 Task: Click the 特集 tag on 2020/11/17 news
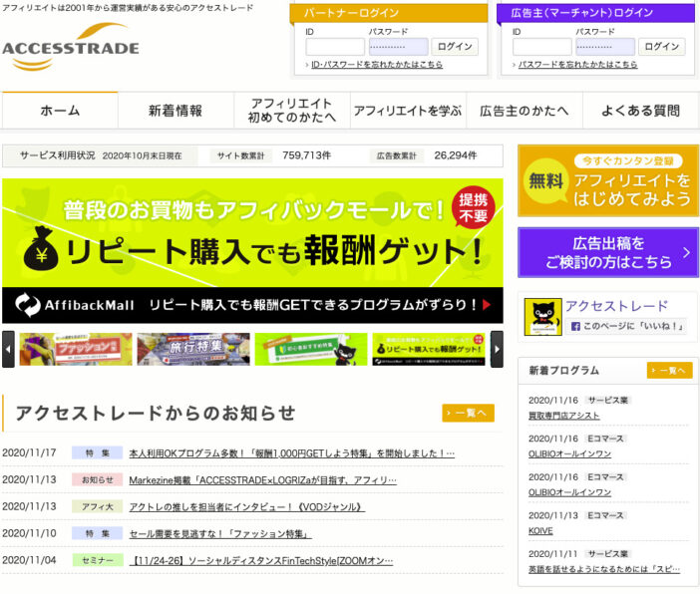[98, 453]
